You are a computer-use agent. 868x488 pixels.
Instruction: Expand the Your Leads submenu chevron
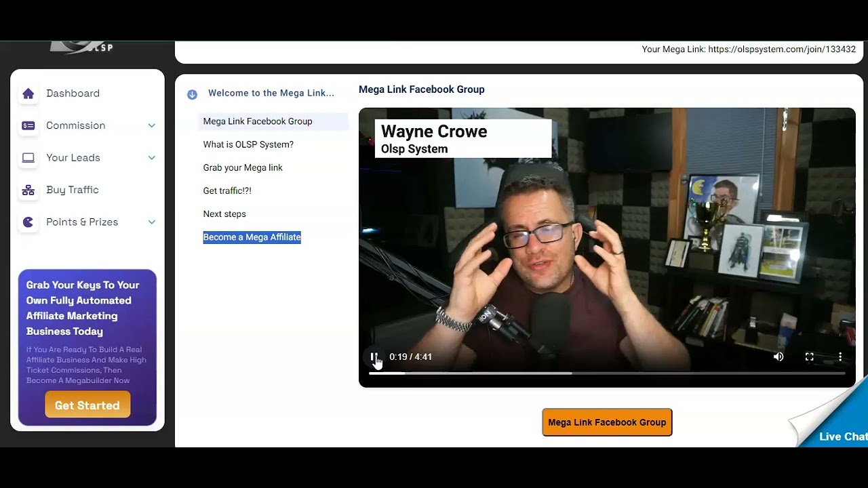point(152,158)
